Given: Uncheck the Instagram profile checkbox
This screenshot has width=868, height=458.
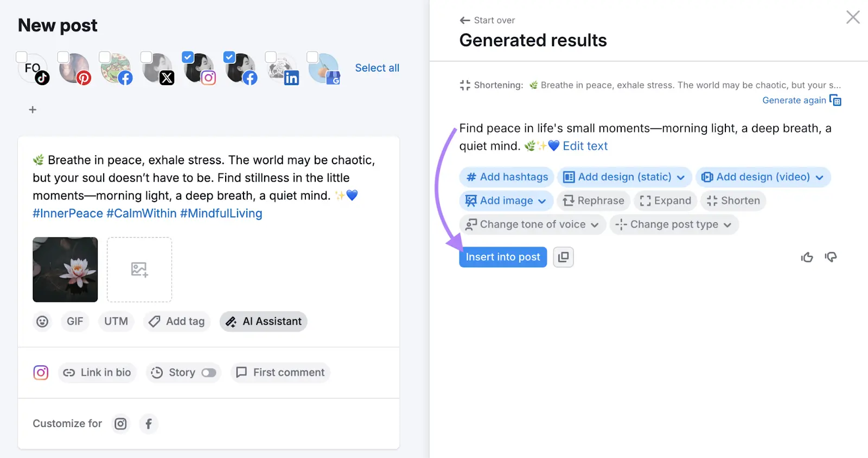Looking at the screenshot, I should [187, 56].
